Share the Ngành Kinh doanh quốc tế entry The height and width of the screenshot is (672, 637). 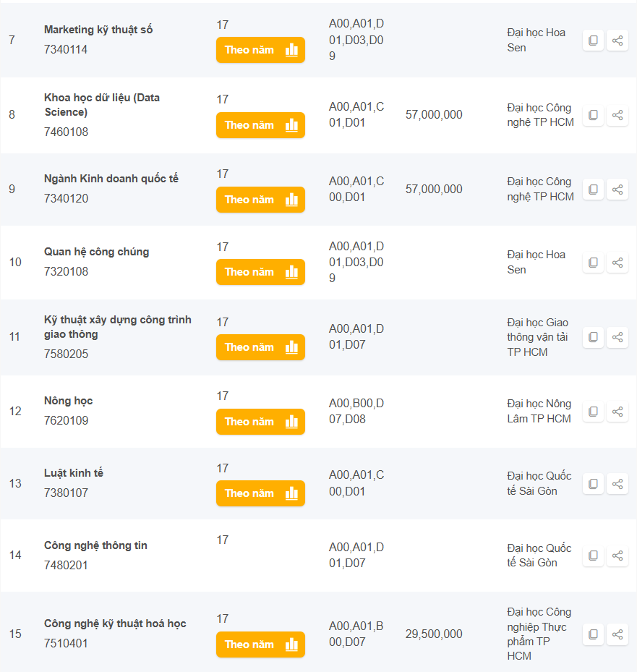tap(617, 190)
